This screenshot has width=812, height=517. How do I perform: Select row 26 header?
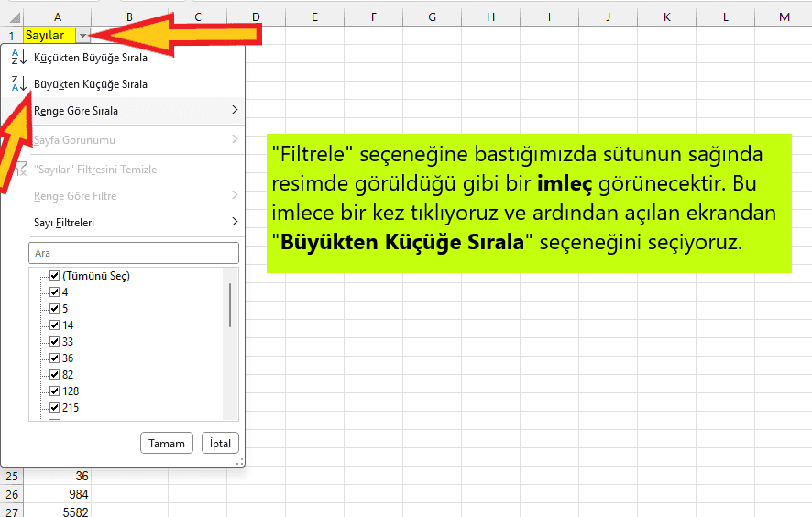[x=12, y=495]
